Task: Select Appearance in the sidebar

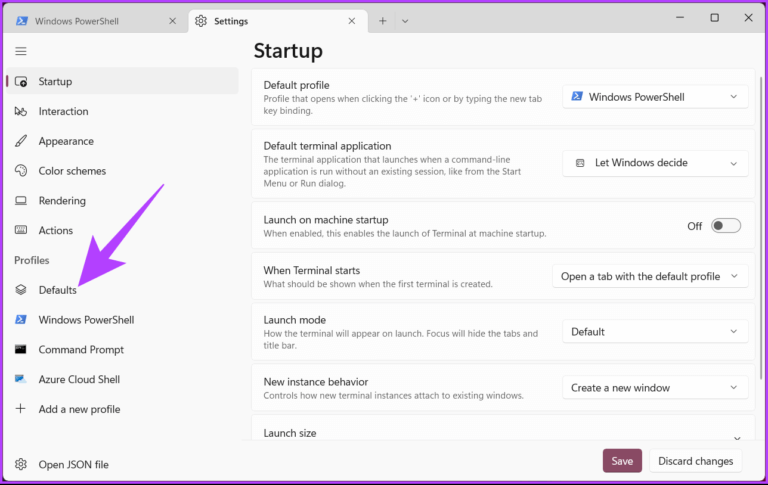Action: pos(122,141)
